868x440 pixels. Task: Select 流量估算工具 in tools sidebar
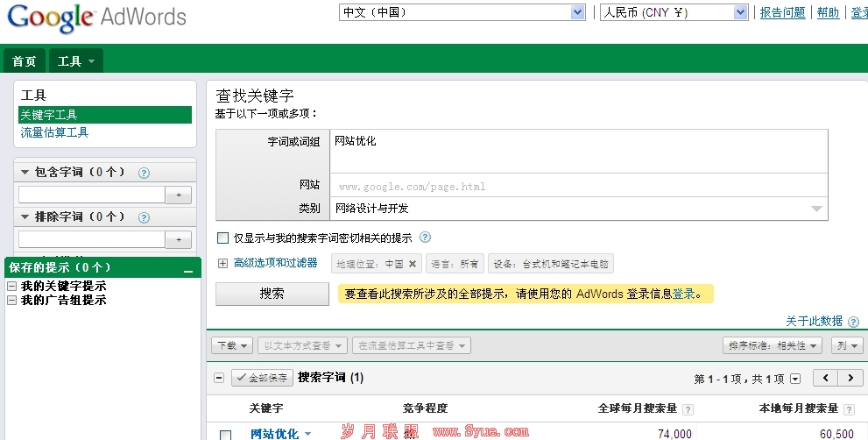(x=54, y=132)
